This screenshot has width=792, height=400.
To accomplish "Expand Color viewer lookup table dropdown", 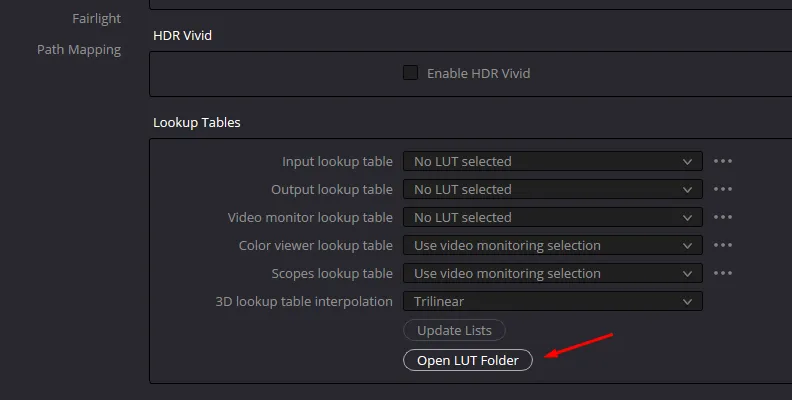I will pyautogui.click(x=553, y=245).
